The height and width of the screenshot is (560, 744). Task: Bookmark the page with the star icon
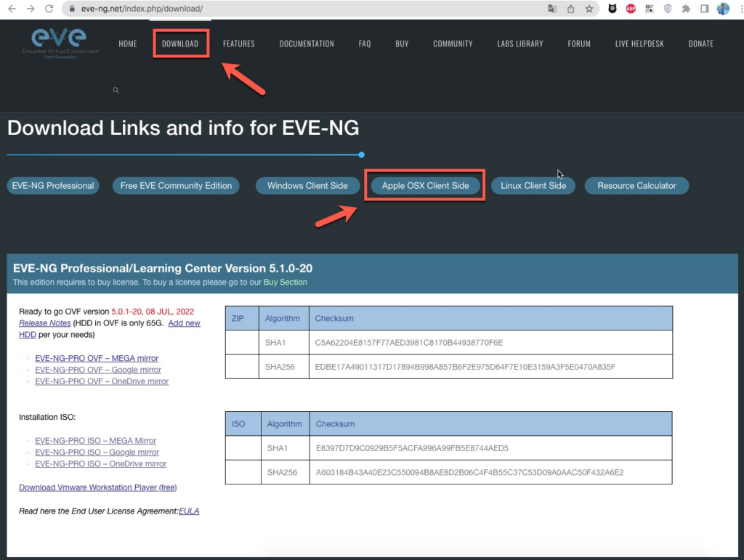click(589, 9)
